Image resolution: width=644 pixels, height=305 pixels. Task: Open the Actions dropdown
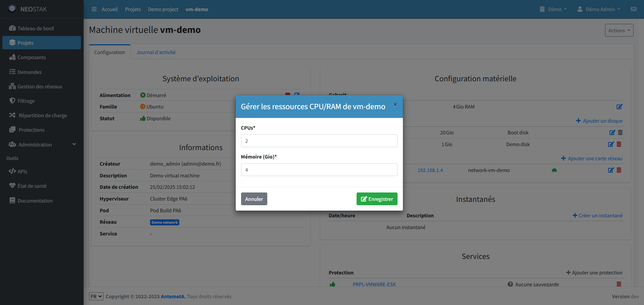[x=619, y=30]
